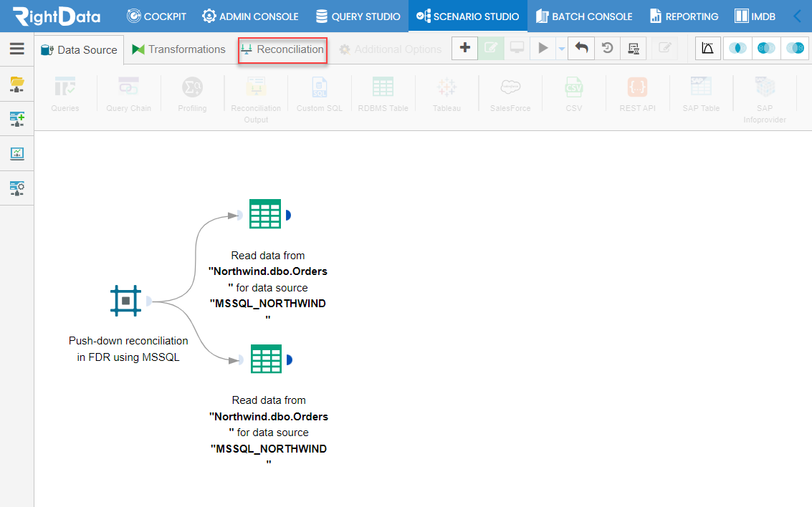Select the upper Orders table node
Image resolution: width=812 pixels, height=507 pixels.
(x=265, y=213)
